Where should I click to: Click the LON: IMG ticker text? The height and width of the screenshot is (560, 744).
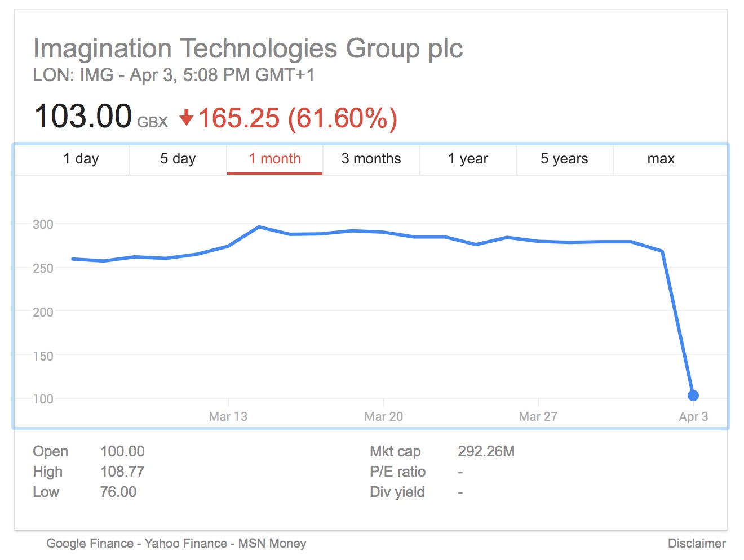[x=72, y=75]
